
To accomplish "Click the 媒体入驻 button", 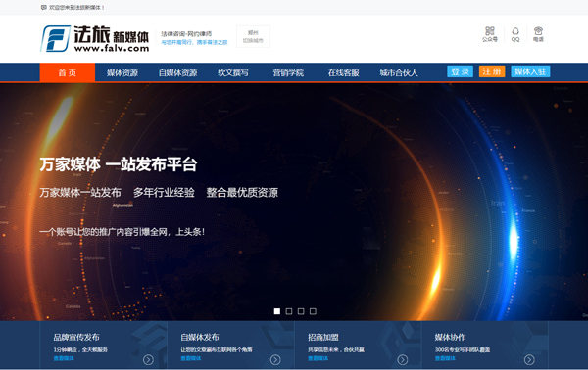I will point(530,71).
